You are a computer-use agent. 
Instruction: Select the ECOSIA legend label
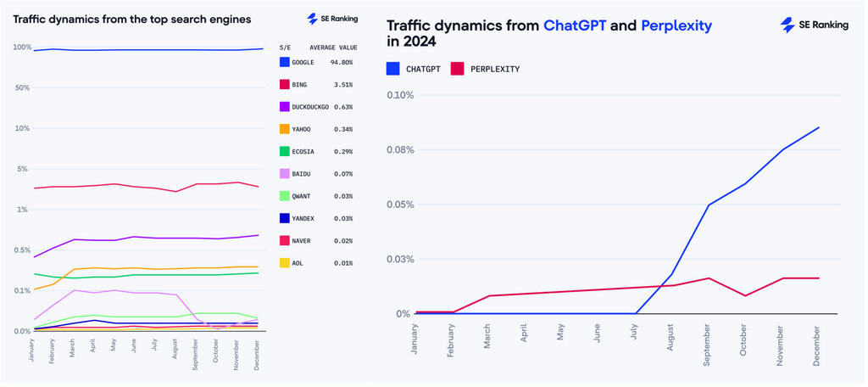pos(303,151)
